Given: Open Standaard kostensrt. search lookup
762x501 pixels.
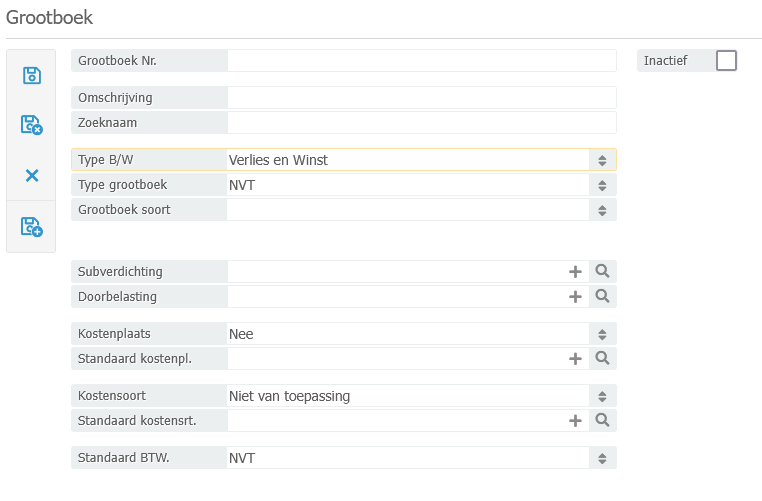Looking at the screenshot, I should [x=602, y=421].
